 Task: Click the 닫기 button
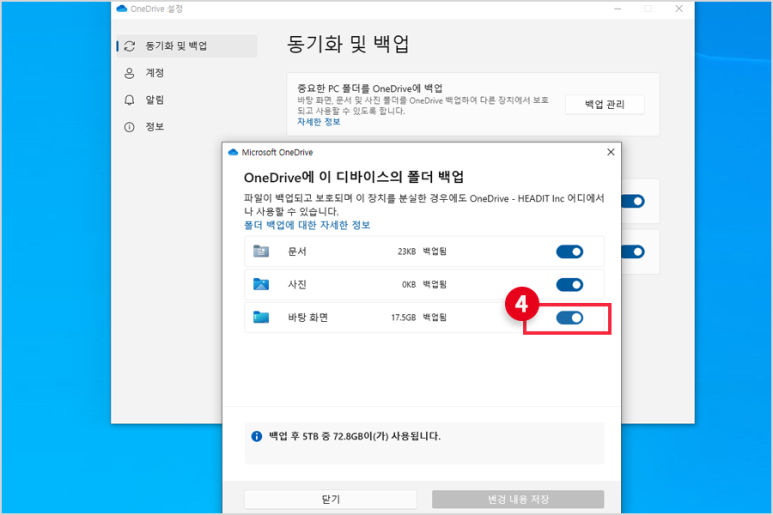[x=331, y=499]
